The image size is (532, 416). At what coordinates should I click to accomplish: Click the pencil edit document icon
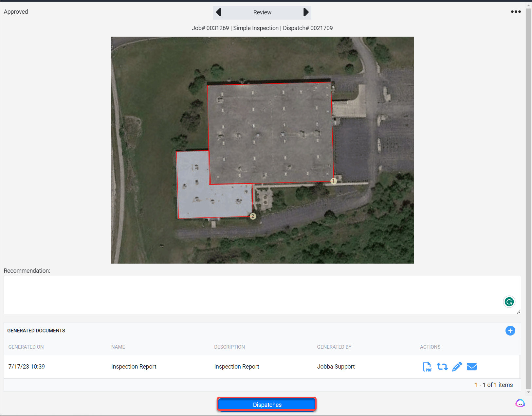click(x=457, y=367)
